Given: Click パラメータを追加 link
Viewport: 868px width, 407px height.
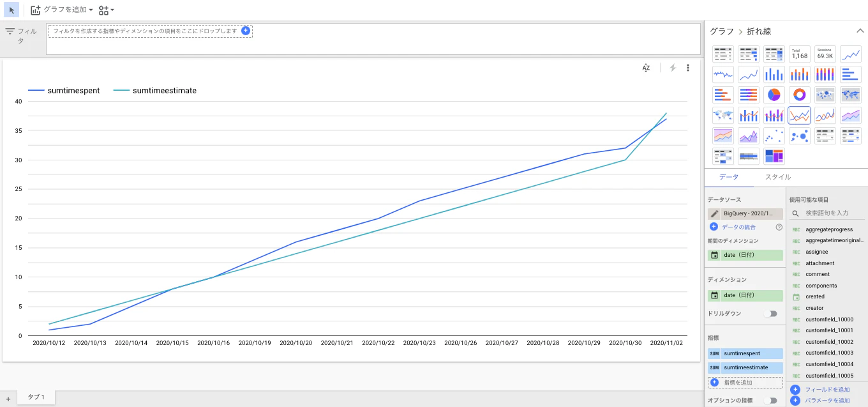Looking at the screenshot, I should tap(827, 401).
